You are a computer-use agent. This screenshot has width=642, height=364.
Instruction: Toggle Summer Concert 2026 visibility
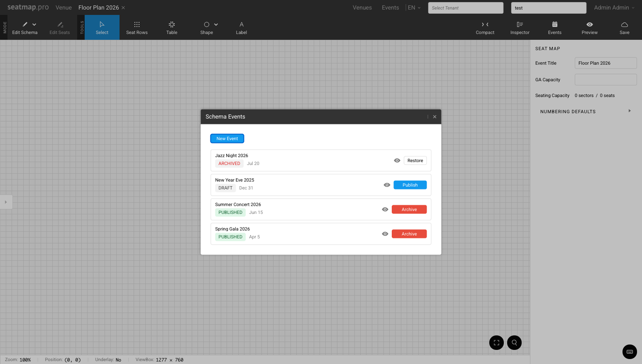tap(385, 209)
